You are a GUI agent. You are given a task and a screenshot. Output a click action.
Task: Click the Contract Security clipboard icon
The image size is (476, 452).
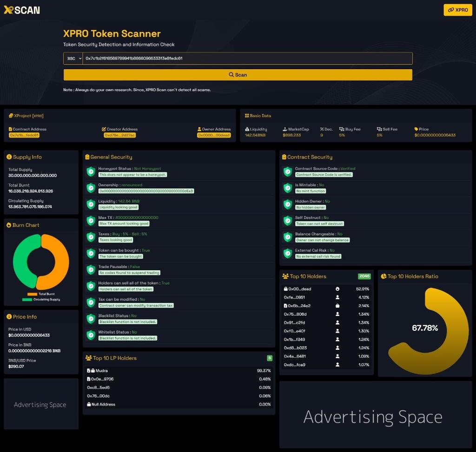click(x=284, y=157)
